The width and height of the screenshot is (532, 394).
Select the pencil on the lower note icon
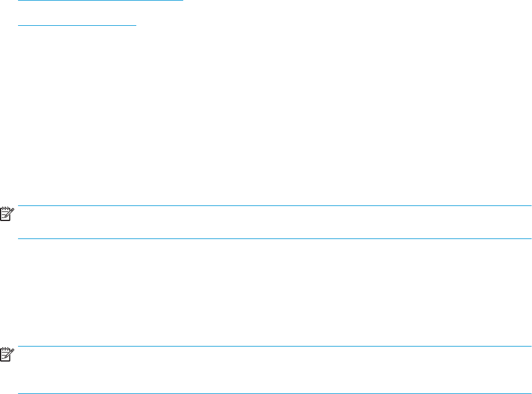[x=11, y=353]
